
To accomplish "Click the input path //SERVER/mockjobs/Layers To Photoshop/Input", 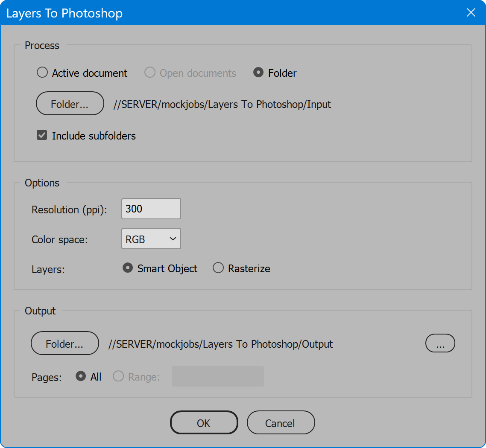I will point(222,105).
